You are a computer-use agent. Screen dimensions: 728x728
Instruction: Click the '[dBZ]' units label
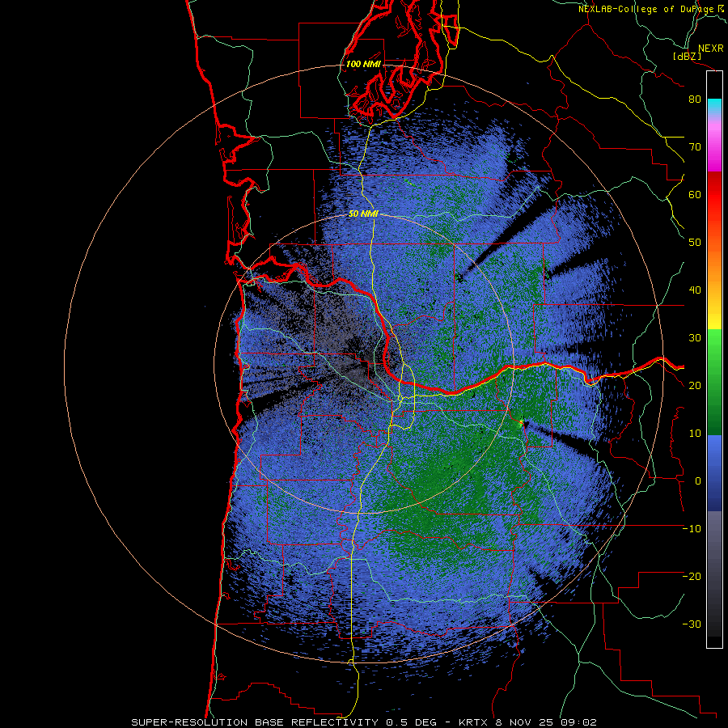[688, 56]
